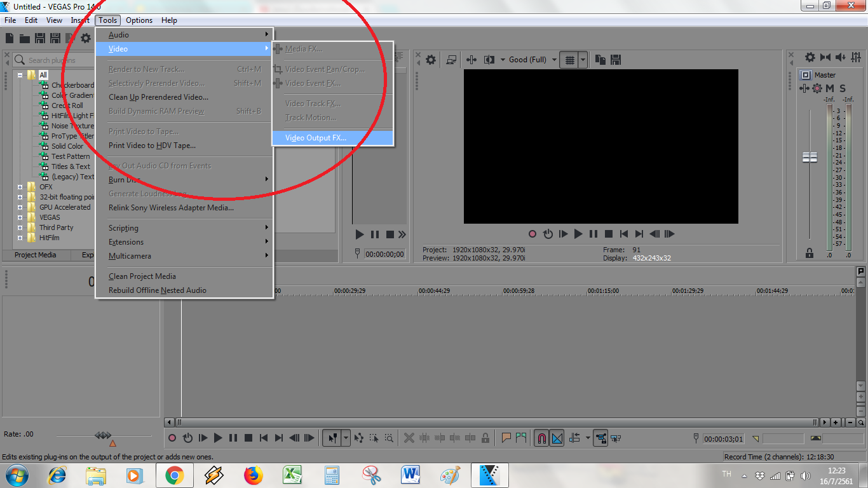Expand the GPU Accelerated folder
868x488 pixels.
[20, 207]
